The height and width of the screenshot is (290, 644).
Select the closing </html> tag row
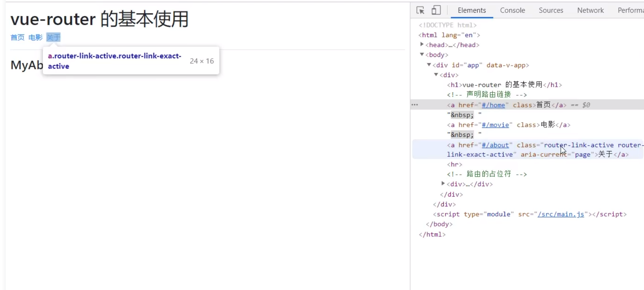pyautogui.click(x=432, y=235)
